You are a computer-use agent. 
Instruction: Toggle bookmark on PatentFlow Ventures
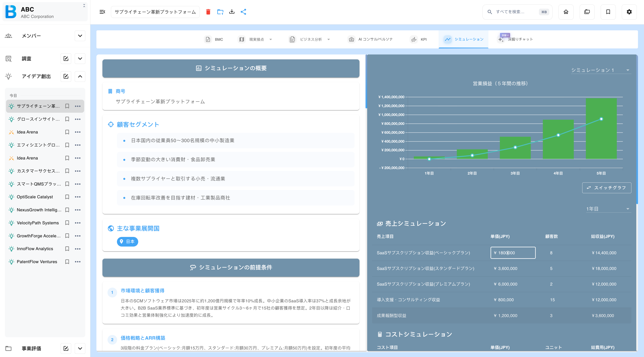67,262
